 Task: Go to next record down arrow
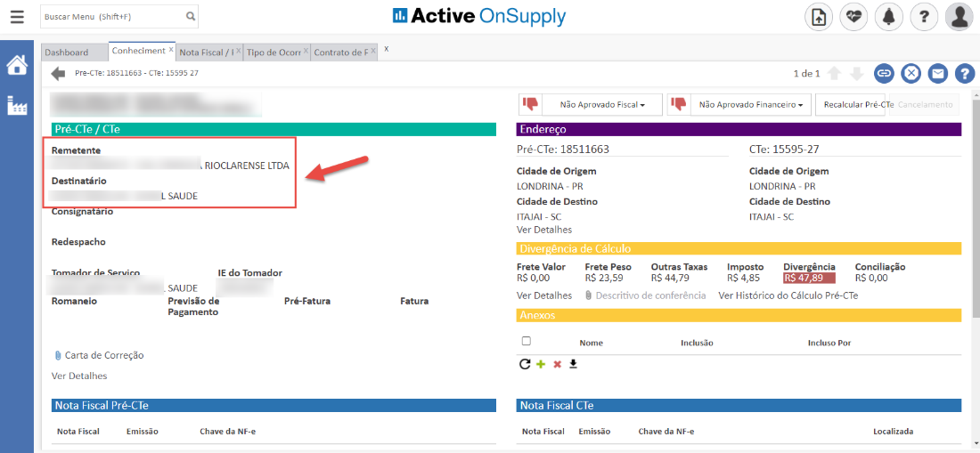point(857,74)
